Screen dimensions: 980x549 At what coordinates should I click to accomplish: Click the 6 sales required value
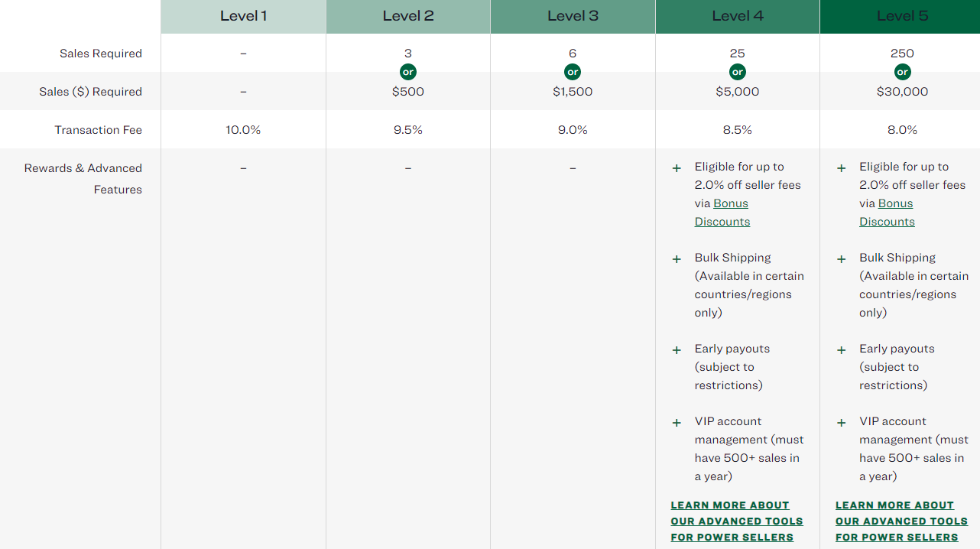[573, 54]
